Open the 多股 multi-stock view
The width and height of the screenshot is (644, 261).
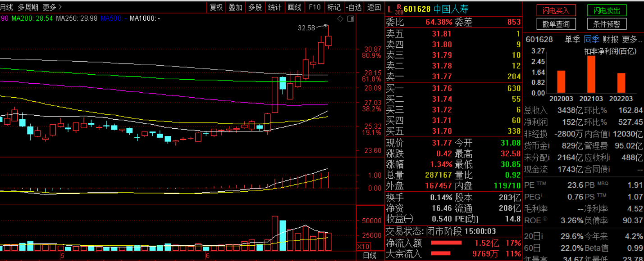[x=255, y=7]
